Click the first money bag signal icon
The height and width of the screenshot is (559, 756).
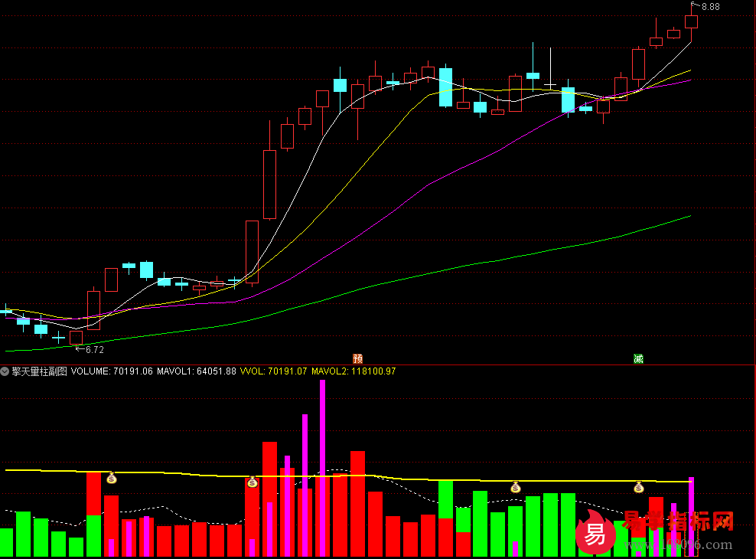[x=112, y=479]
